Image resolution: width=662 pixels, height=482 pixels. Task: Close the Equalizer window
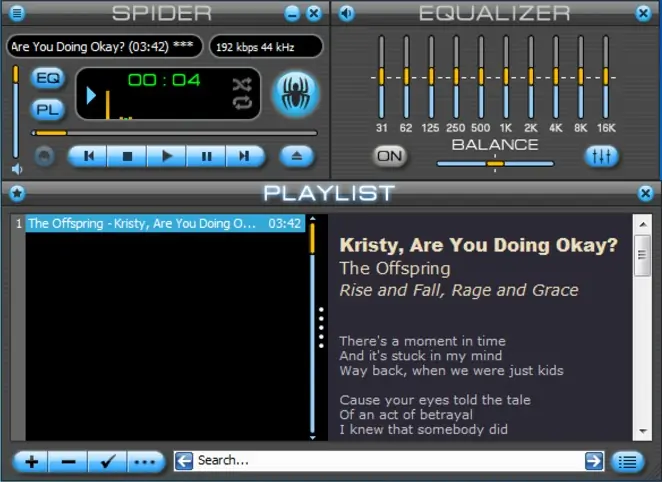(x=643, y=14)
